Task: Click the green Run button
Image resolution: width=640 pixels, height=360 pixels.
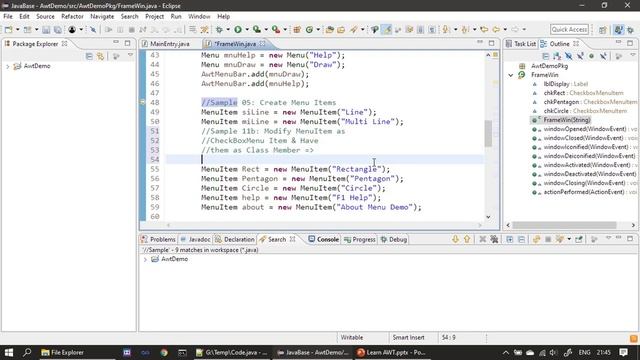Action: [x=238, y=29]
